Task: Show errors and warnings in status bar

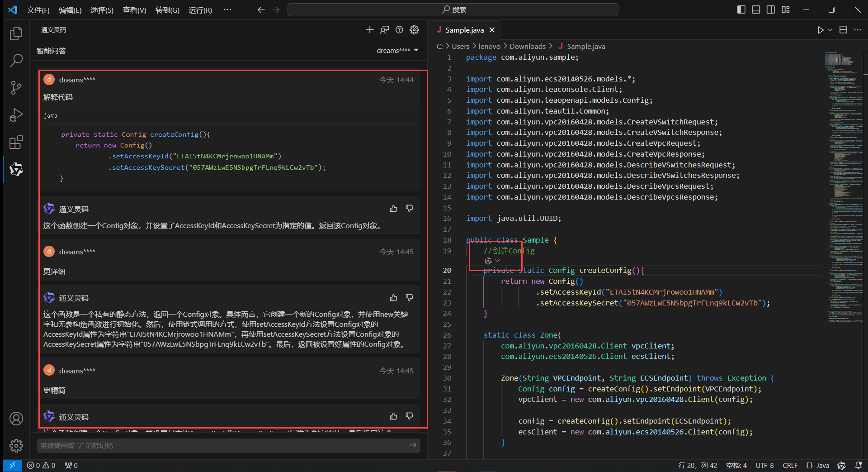Action: pyautogui.click(x=41, y=465)
